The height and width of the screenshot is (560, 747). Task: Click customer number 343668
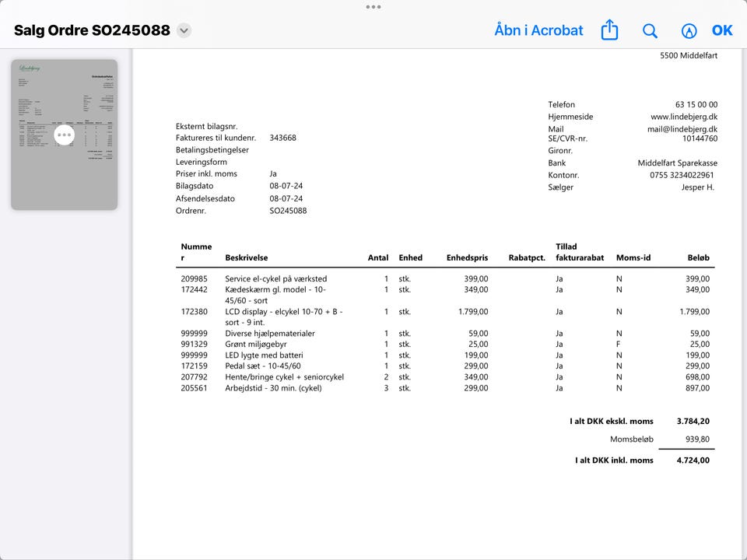(x=282, y=138)
